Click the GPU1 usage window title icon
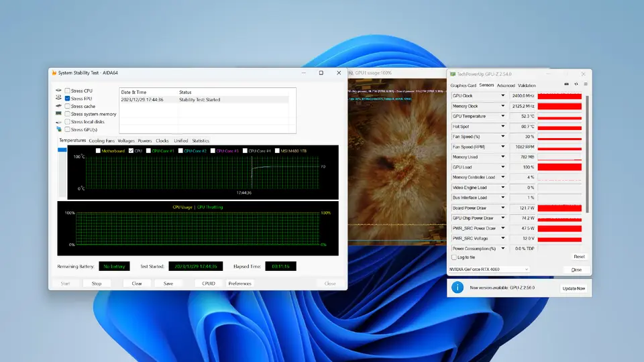This screenshot has height=362, width=644. (x=351, y=73)
